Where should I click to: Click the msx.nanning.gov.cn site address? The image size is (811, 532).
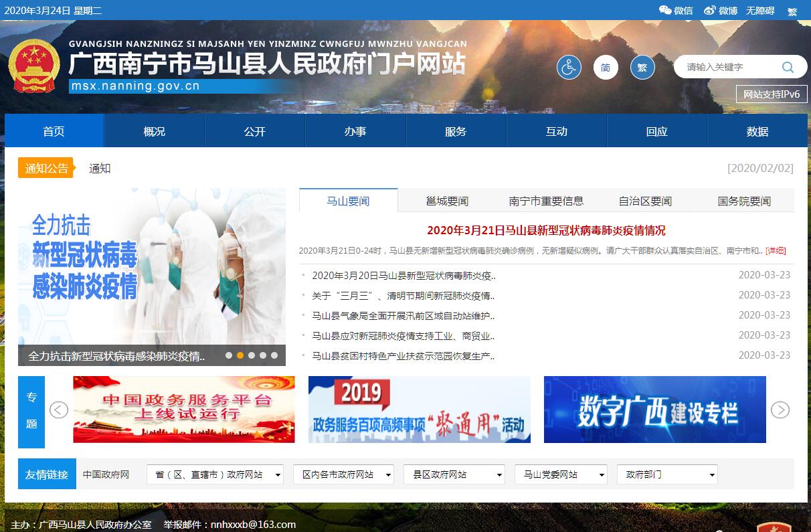[136, 86]
